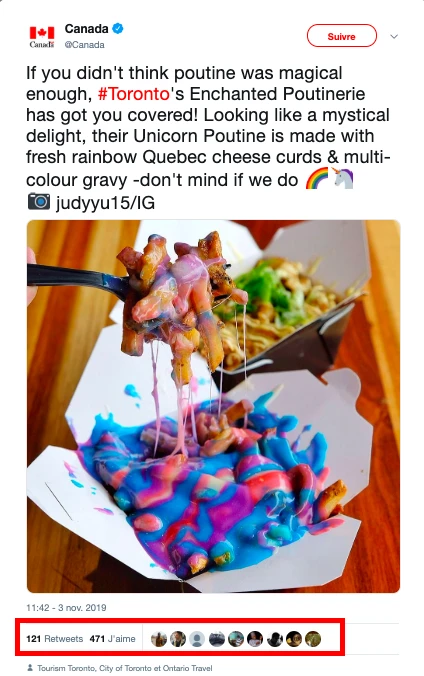Open the Canada flag profile avatar
Screen dimensions: 424x676
click(x=42, y=36)
